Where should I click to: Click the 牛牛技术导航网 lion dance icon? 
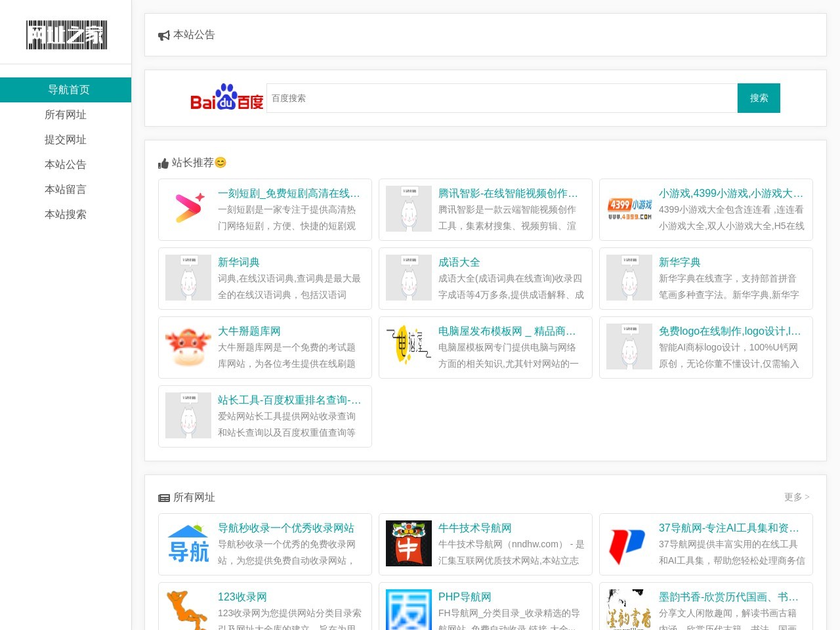pyautogui.click(x=409, y=543)
